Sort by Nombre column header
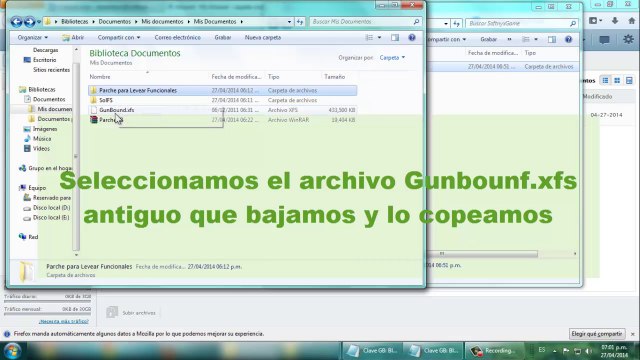 point(100,77)
